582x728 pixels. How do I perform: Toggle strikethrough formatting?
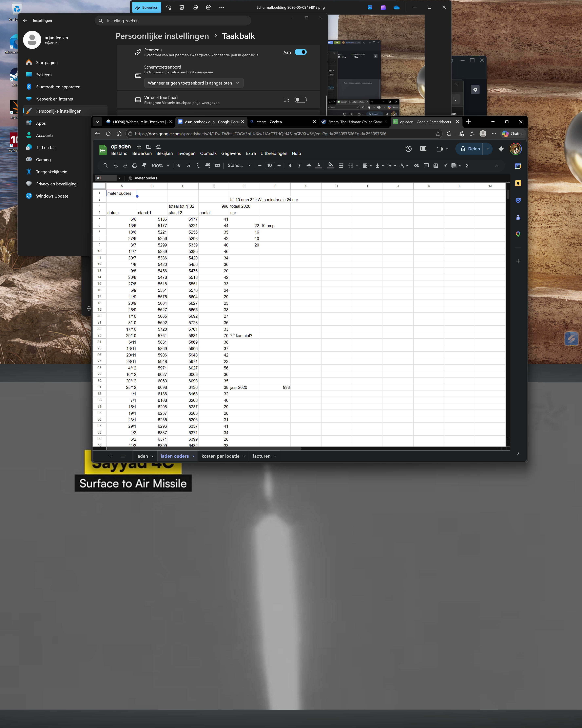[309, 165]
